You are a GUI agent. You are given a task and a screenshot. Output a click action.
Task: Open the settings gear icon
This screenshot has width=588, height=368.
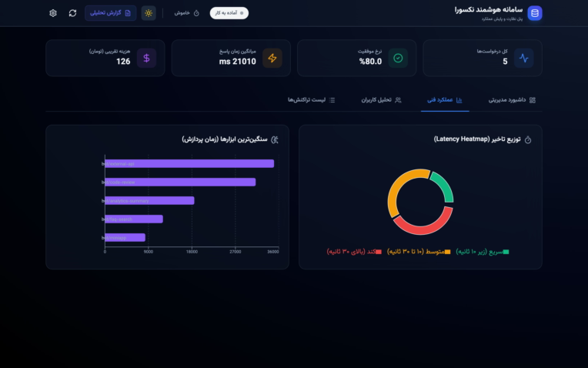point(53,13)
